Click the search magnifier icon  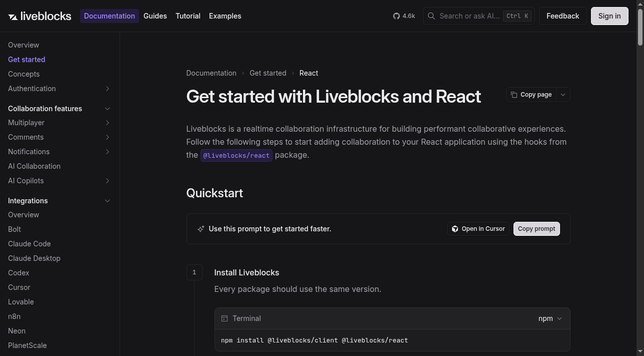coord(431,16)
